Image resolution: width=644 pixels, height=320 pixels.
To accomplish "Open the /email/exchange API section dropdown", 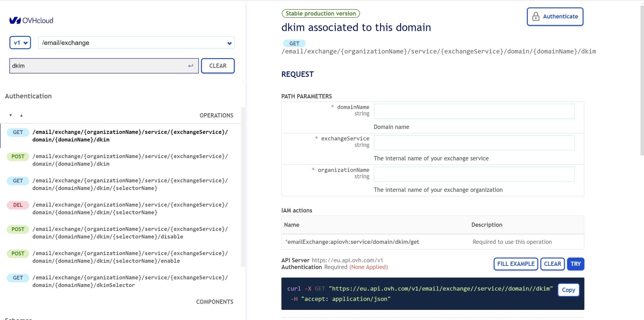I will point(136,43).
